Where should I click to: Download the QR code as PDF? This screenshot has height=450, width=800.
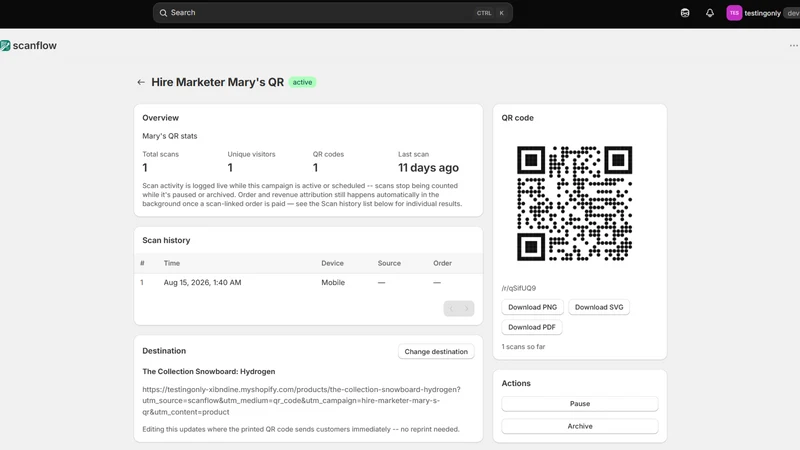tap(532, 327)
